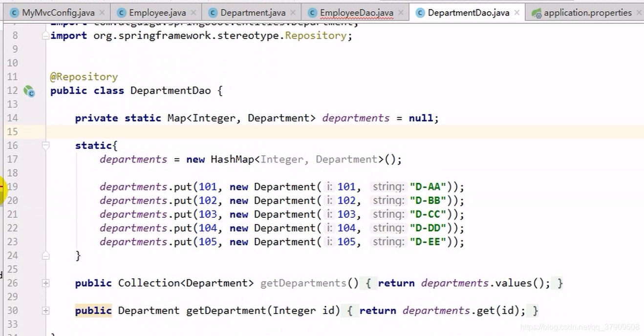Click the DepartmentDao class name
The image size is (644, 336).
(171, 90)
